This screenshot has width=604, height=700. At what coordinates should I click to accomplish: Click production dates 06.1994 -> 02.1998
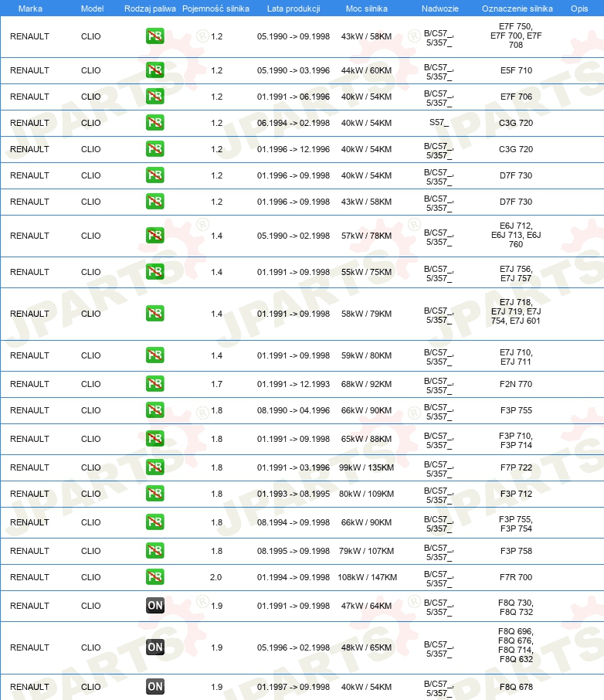[x=294, y=123]
